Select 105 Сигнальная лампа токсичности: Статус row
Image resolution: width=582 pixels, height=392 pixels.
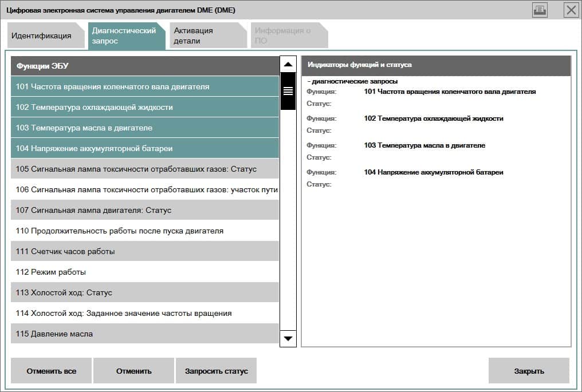(145, 169)
